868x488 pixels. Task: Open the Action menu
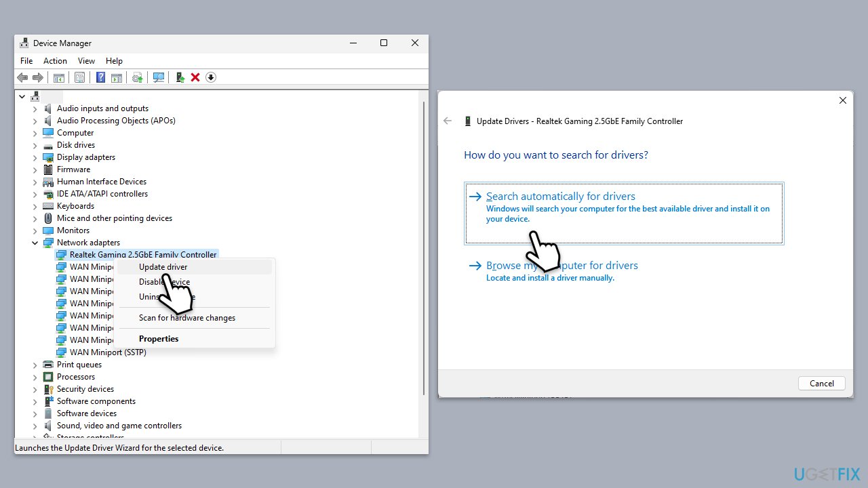(x=55, y=61)
